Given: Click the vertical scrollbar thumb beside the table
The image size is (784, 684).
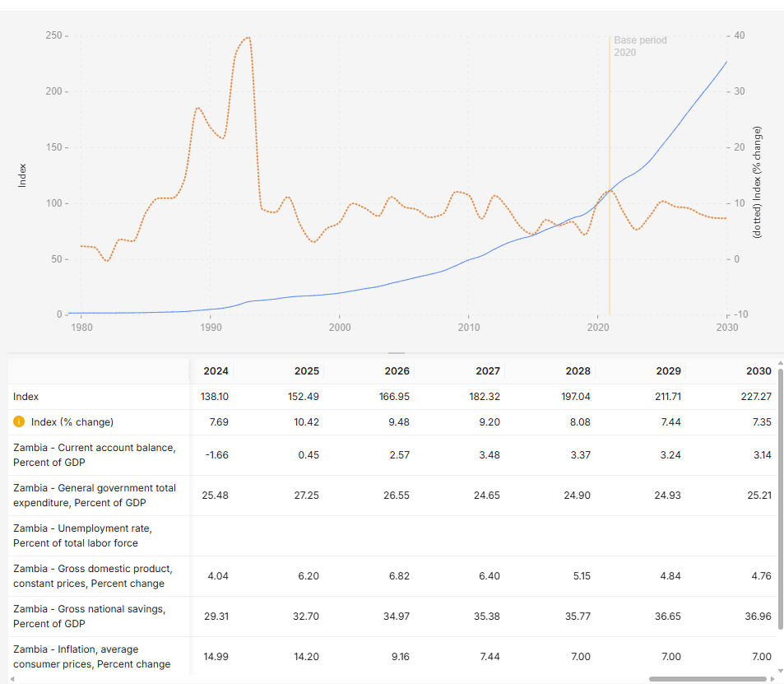Looking at the screenshot, I should 780,499.
